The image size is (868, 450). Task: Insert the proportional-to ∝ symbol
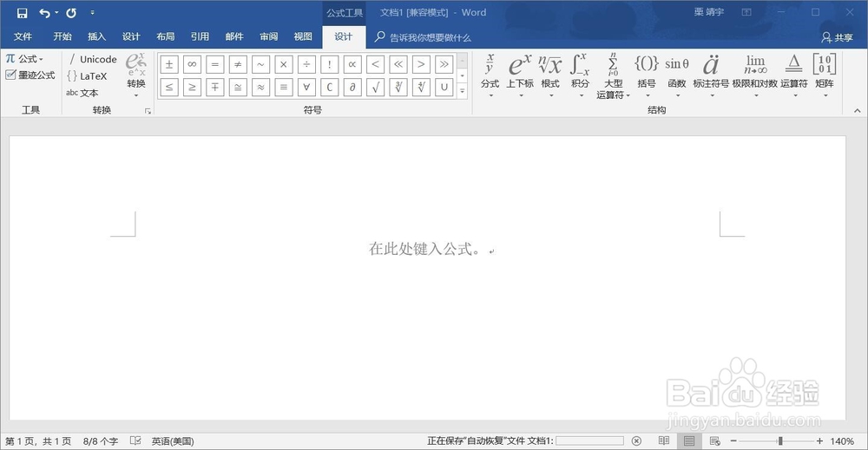click(352, 65)
